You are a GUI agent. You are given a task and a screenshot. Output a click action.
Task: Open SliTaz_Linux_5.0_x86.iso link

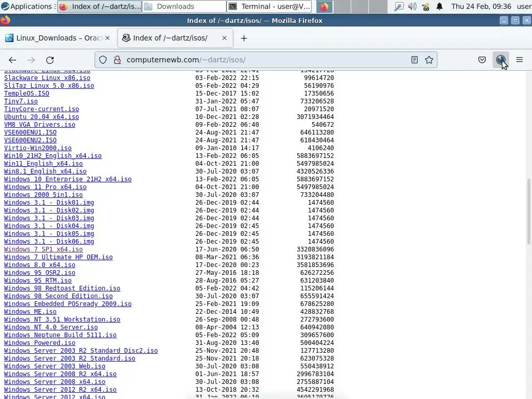[x=49, y=86]
